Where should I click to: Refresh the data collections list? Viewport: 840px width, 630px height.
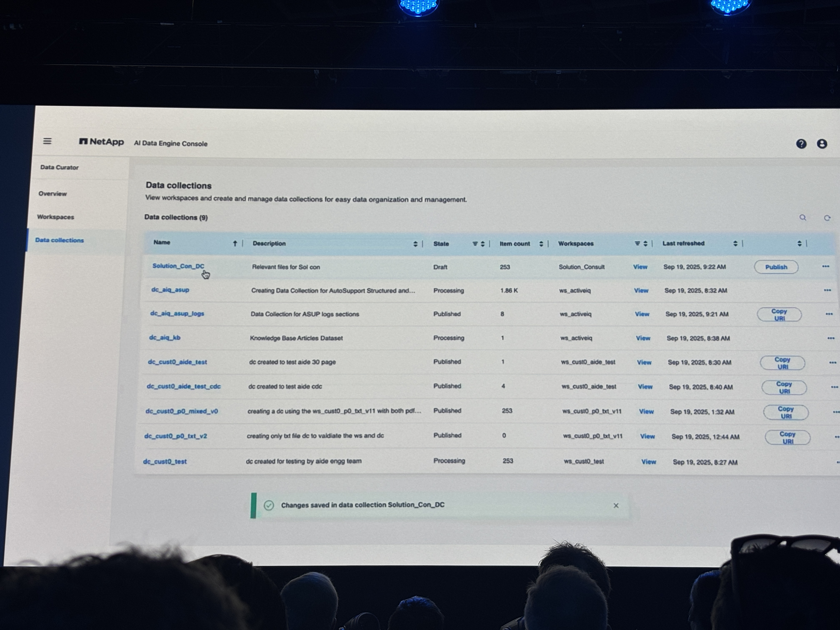pyautogui.click(x=827, y=218)
